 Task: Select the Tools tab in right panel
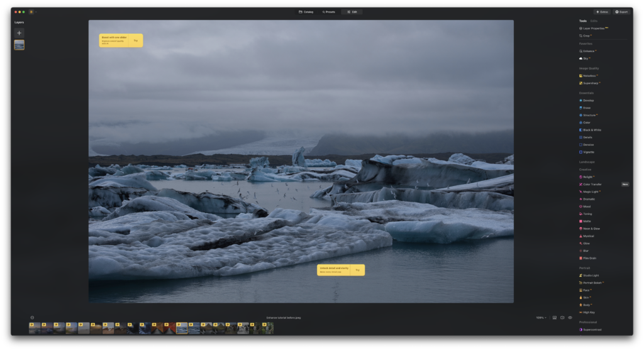[x=583, y=21]
